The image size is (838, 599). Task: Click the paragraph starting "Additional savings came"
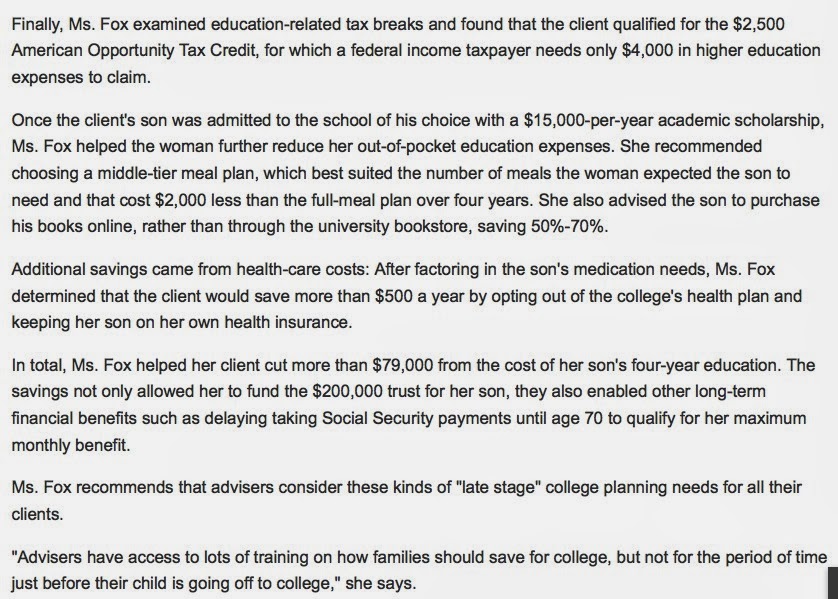(x=400, y=295)
